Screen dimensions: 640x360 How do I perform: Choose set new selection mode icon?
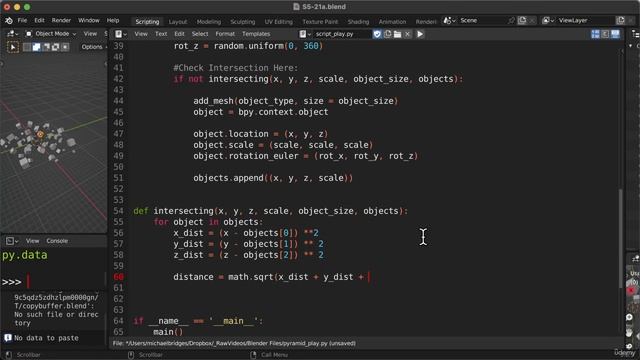point(27,47)
